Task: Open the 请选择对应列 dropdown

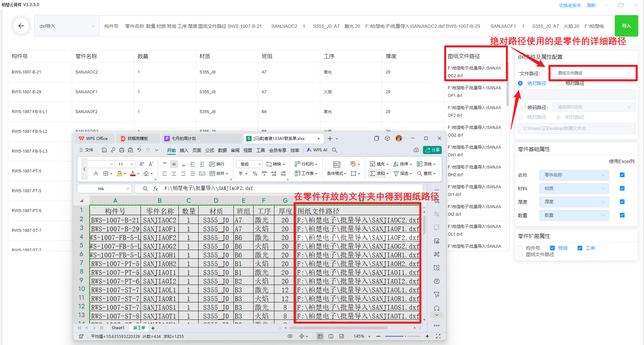Action: (594, 107)
